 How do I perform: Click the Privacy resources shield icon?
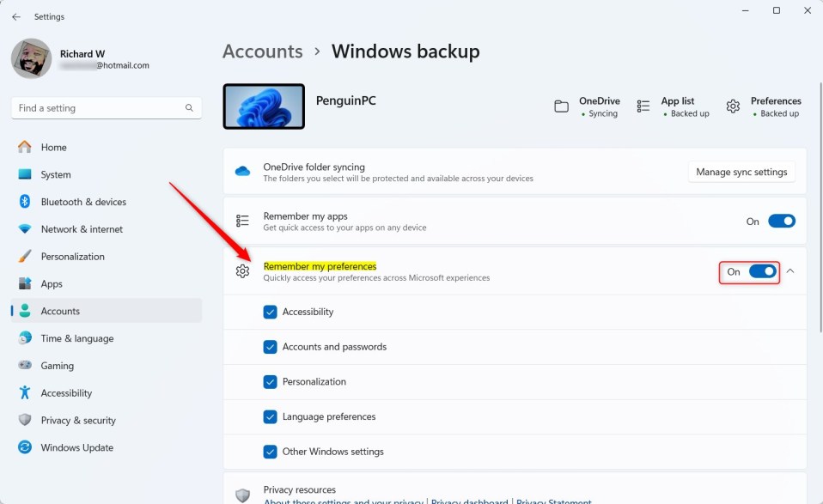pyautogui.click(x=242, y=495)
